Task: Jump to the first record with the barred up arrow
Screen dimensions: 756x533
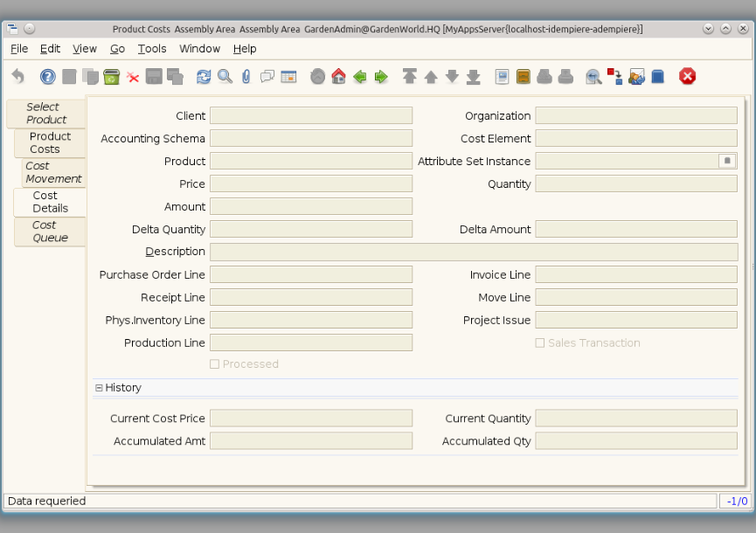Action: tap(409, 76)
